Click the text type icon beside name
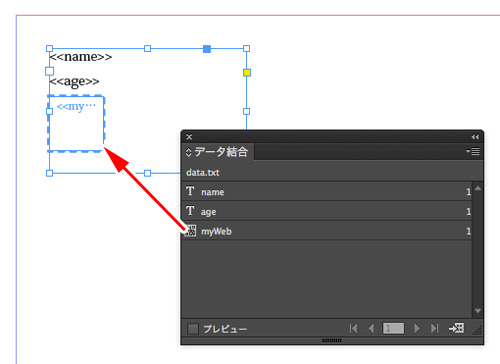Viewport: 500px width, 364px height. click(x=190, y=191)
